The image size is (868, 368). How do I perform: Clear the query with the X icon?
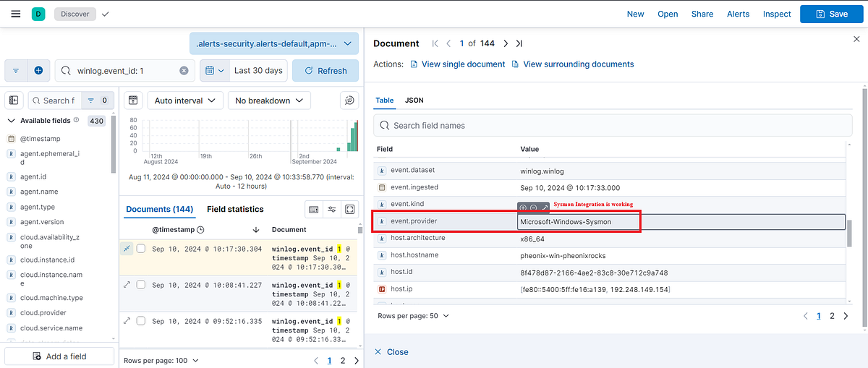point(184,71)
